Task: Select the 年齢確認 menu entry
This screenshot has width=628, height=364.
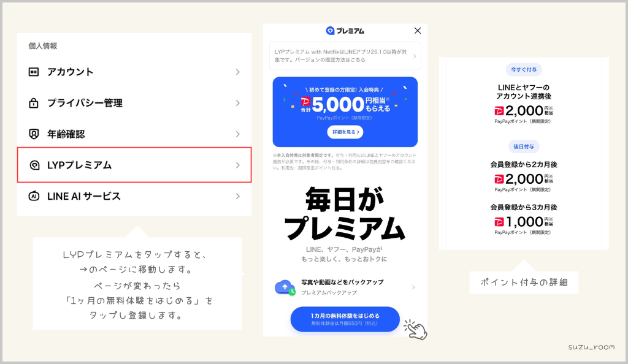Action: [x=134, y=134]
